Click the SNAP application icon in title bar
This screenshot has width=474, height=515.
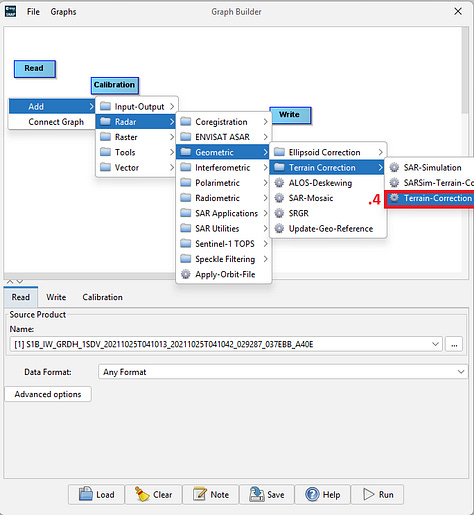click(10, 11)
